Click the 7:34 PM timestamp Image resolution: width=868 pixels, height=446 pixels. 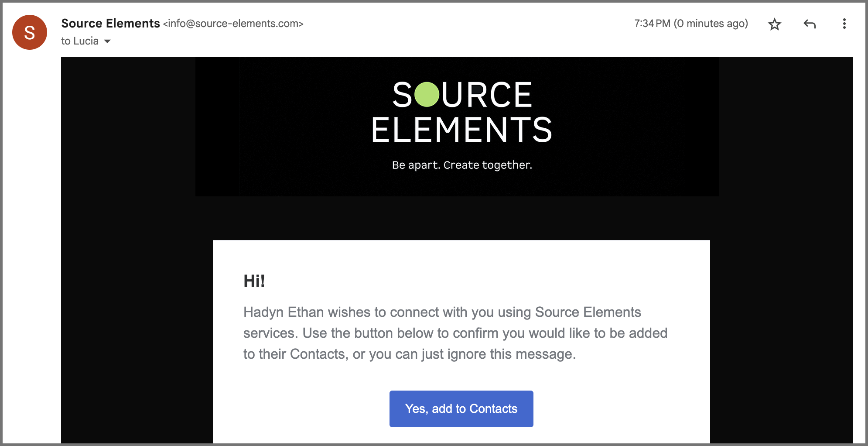[652, 24]
